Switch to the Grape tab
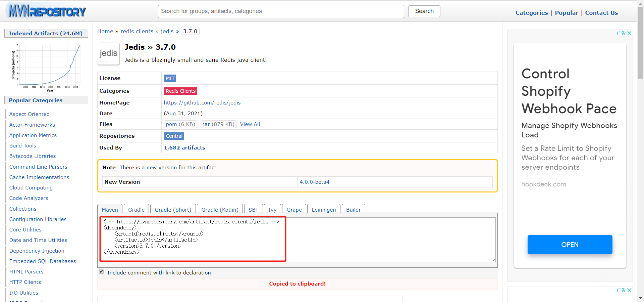Viewport: 644px width, 302px height. click(x=294, y=209)
